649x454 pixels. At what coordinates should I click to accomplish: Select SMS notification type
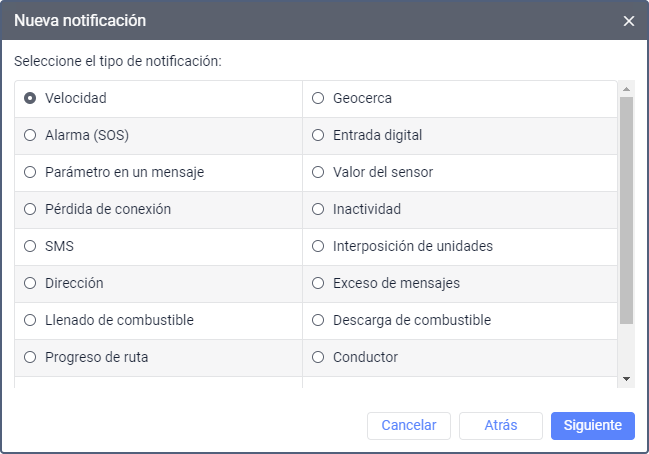pyautogui.click(x=30, y=246)
